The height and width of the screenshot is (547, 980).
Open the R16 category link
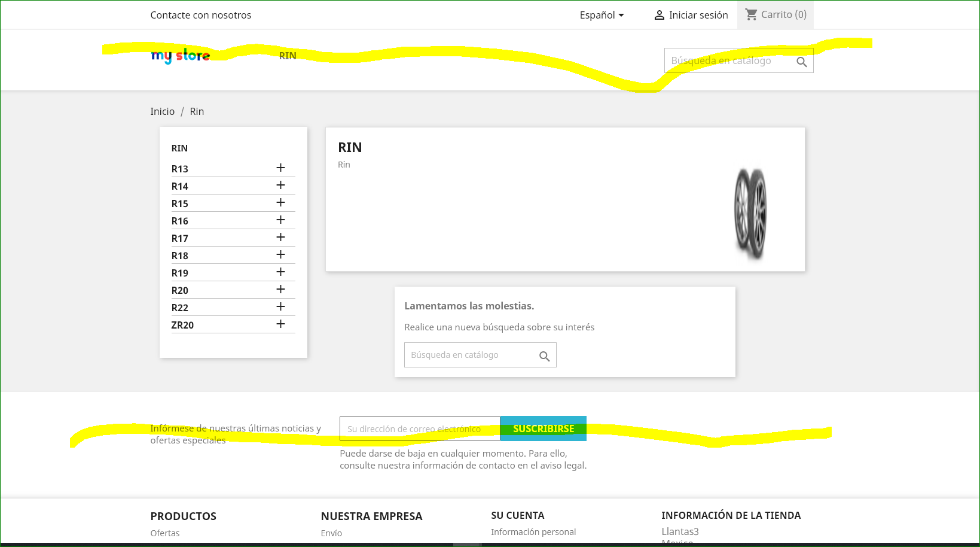pos(180,221)
